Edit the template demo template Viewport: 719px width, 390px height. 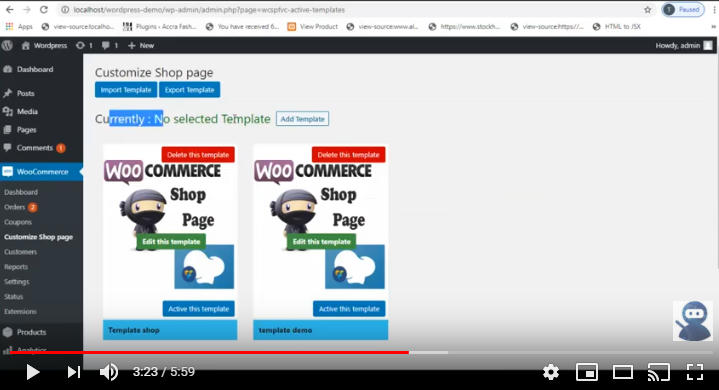(321, 242)
